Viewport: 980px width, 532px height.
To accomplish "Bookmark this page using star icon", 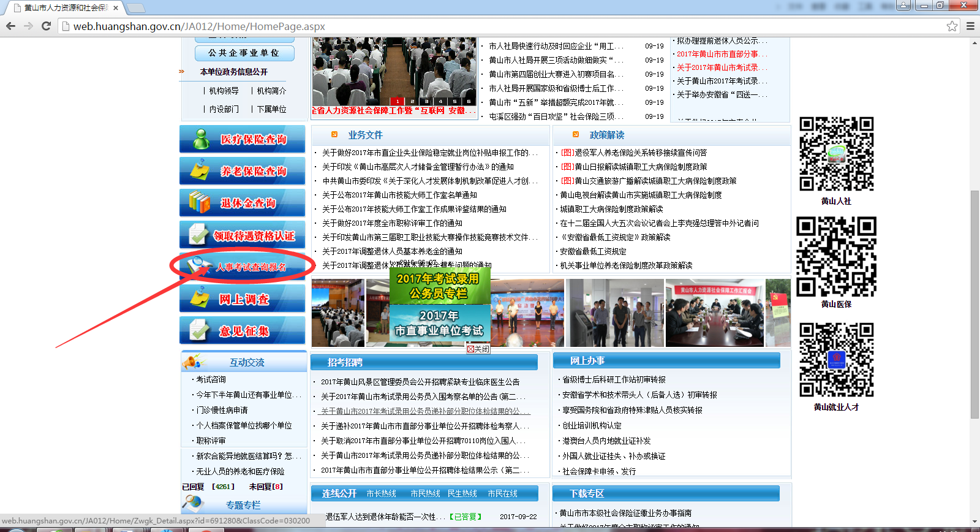I will click(952, 26).
